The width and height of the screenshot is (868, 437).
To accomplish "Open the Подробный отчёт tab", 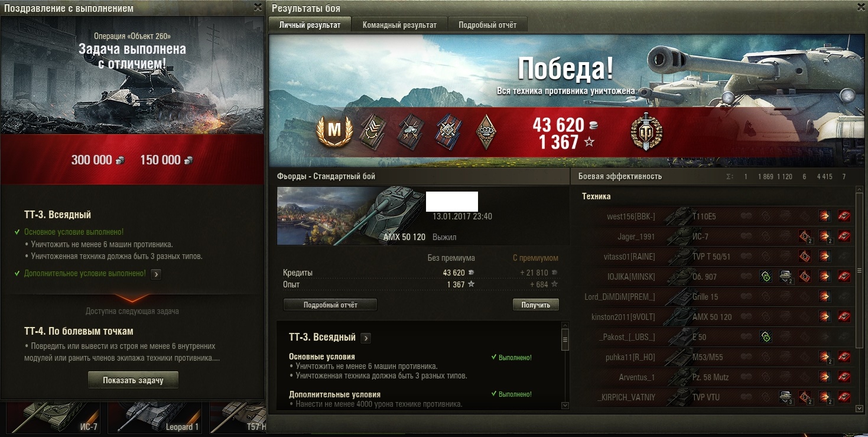I will (487, 25).
